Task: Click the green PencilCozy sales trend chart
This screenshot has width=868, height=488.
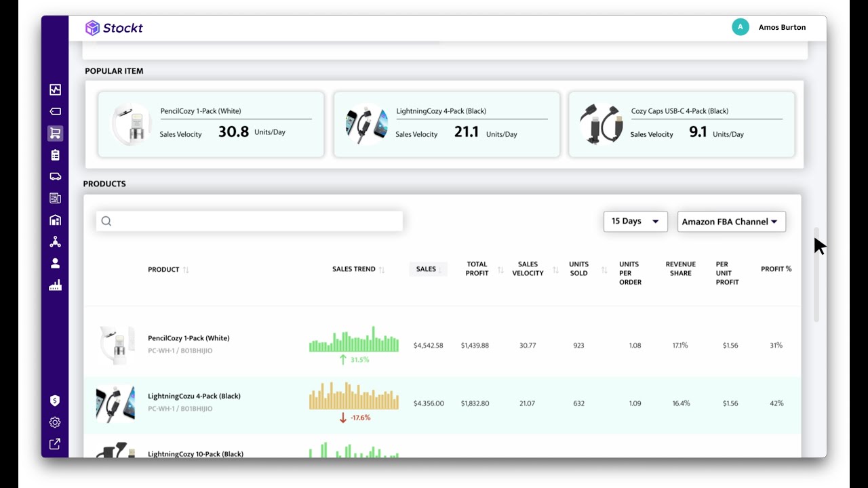Action: pyautogui.click(x=354, y=340)
